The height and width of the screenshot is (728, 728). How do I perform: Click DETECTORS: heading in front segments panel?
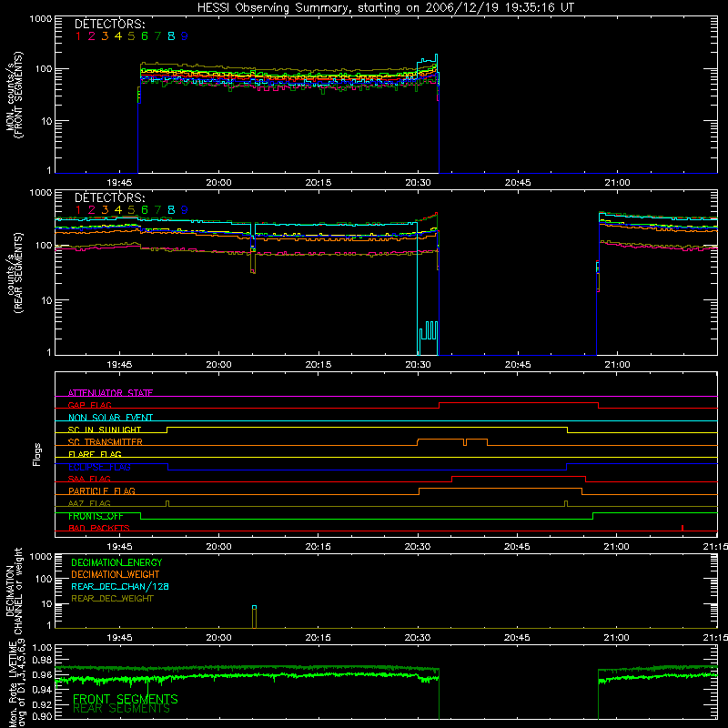pos(110,24)
